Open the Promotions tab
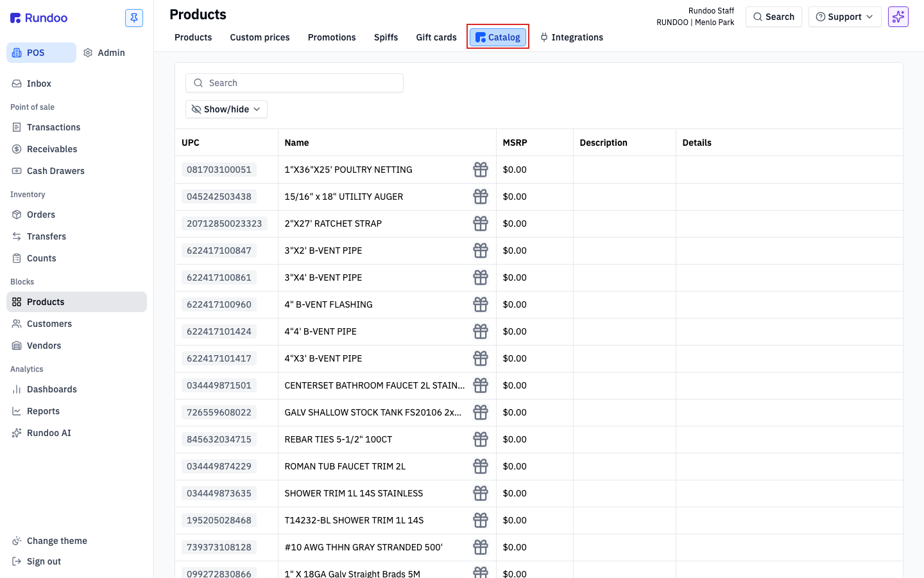This screenshot has width=924, height=578. (332, 37)
